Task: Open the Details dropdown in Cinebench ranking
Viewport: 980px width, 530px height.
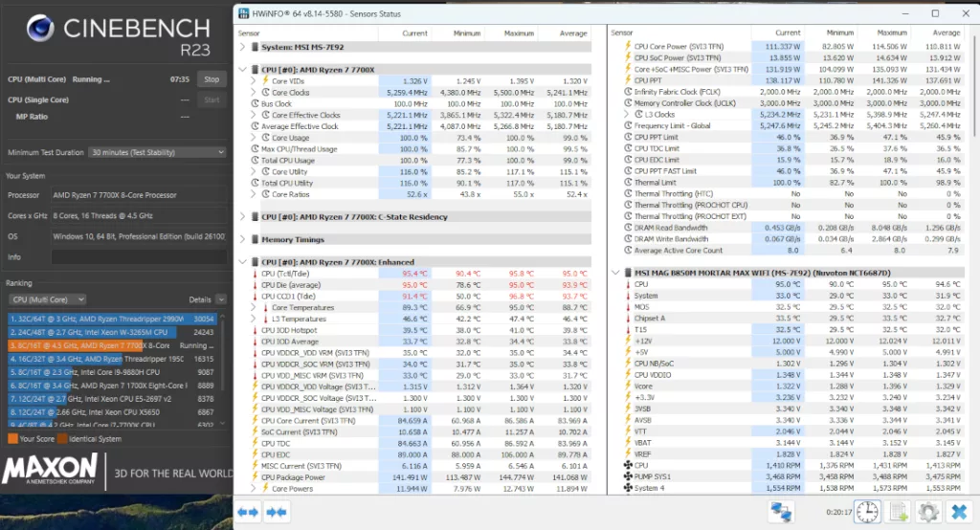Action: click(x=221, y=300)
